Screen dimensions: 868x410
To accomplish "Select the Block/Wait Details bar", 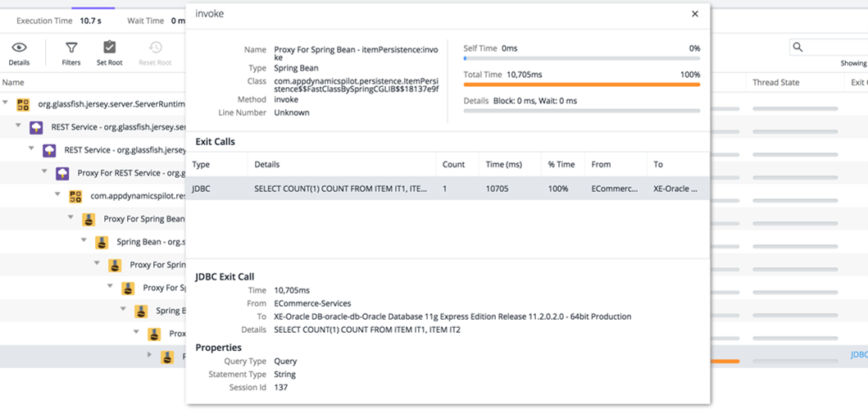I will tap(582, 111).
